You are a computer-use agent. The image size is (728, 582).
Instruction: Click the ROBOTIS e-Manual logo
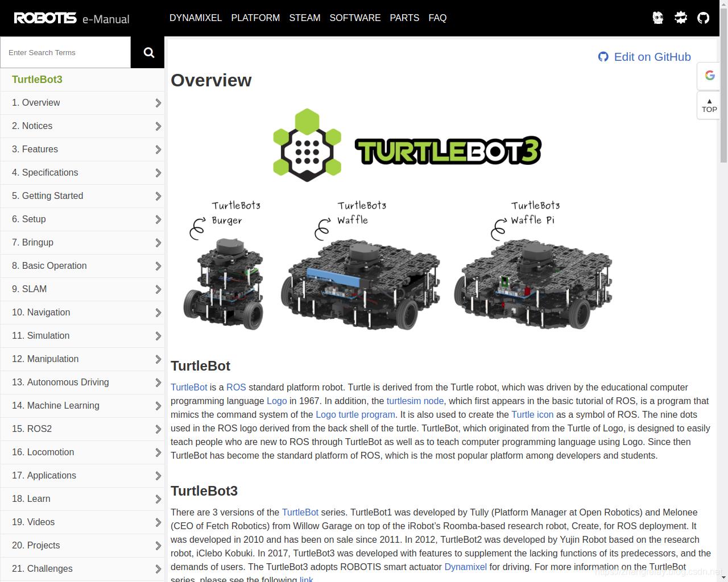coord(72,18)
